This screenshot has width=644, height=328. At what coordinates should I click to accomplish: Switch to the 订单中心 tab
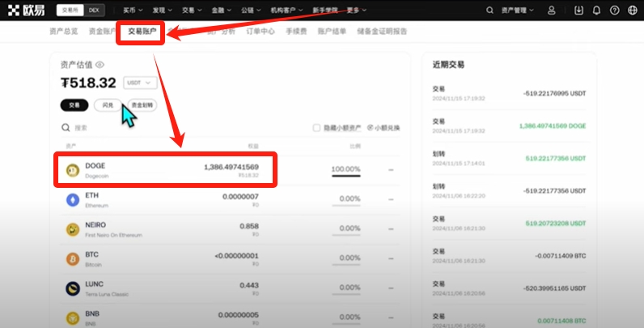pyautogui.click(x=261, y=32)
